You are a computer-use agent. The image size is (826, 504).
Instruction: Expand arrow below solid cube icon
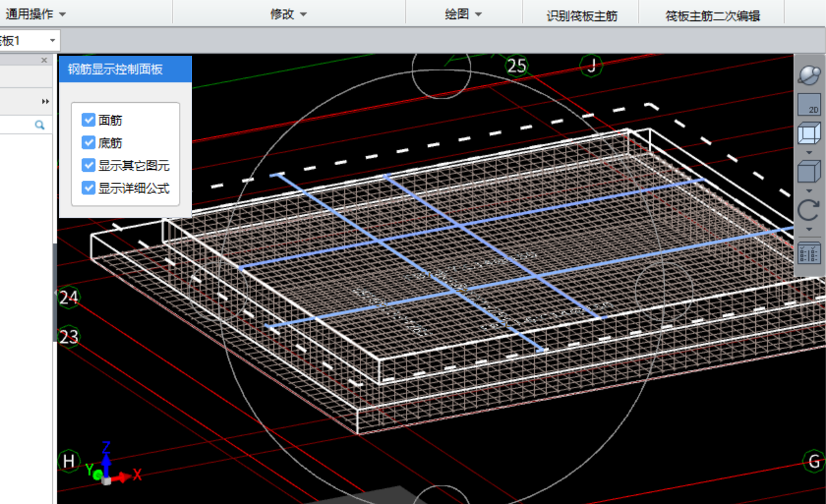pos(809,190)
